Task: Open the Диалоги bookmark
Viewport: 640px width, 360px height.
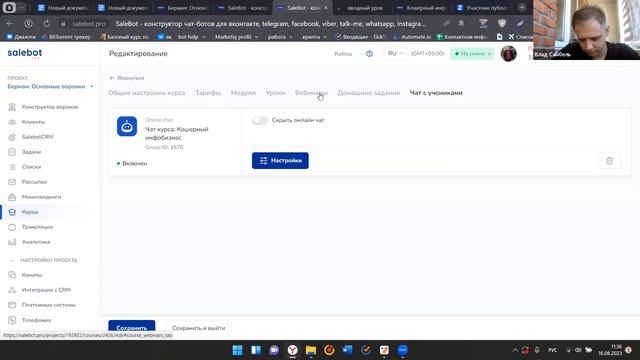Action: (21, 37)
